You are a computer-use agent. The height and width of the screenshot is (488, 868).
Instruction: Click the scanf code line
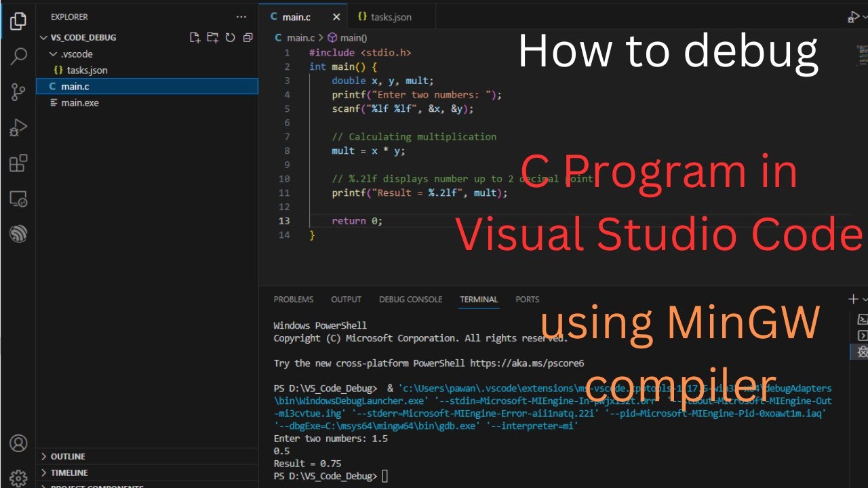(403, 108)
